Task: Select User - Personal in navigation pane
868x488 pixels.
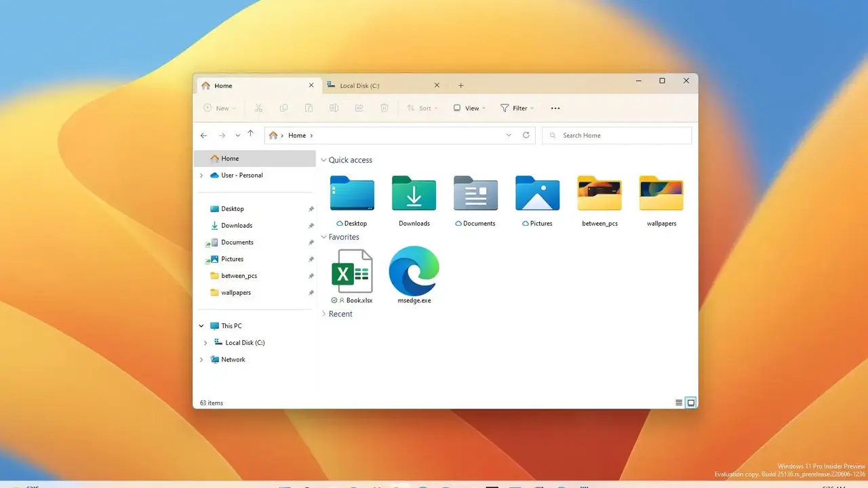Action: (x=241, y=176)
